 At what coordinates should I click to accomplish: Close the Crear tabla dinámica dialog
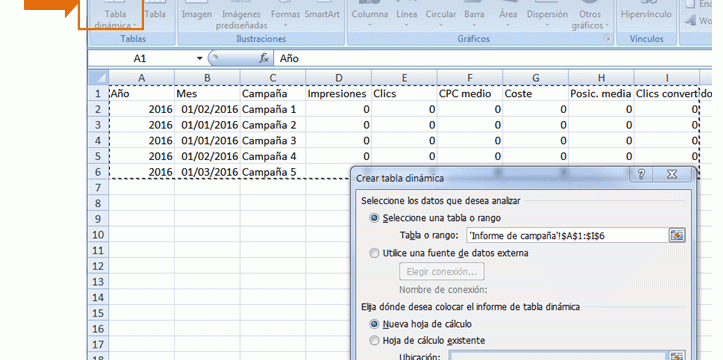point(672,174)
